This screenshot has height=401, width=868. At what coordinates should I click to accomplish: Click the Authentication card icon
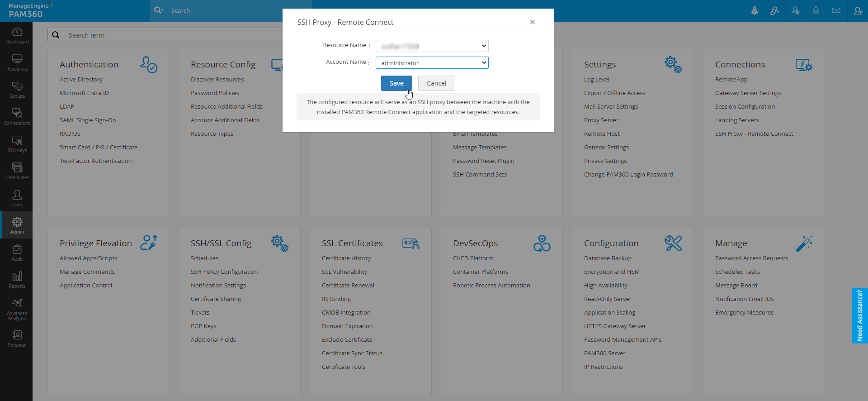[x=149, y=65]
